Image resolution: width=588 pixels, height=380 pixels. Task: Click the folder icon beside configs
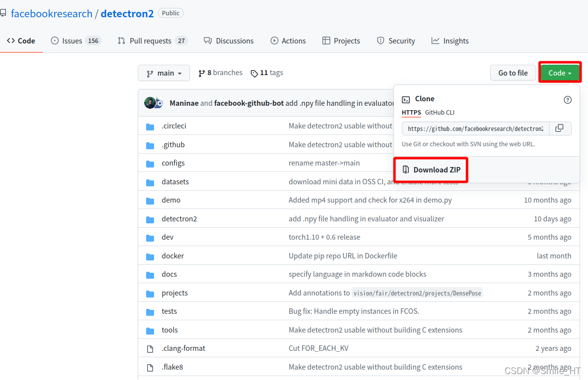(150, 164)
